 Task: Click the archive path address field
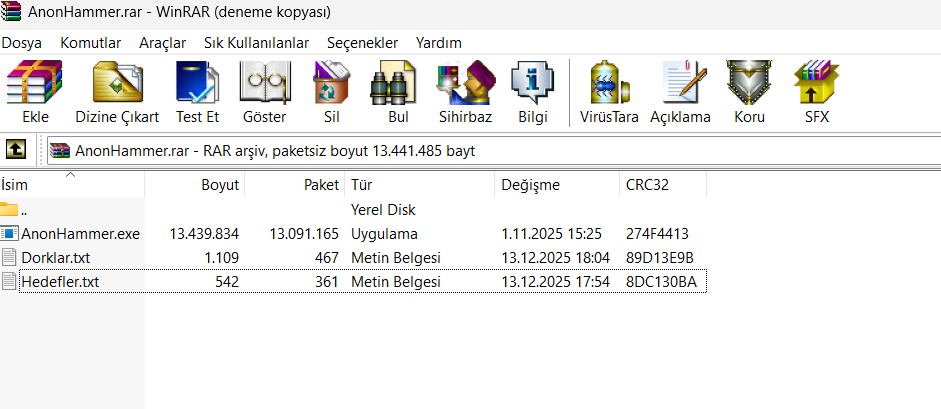coord(493,150)
